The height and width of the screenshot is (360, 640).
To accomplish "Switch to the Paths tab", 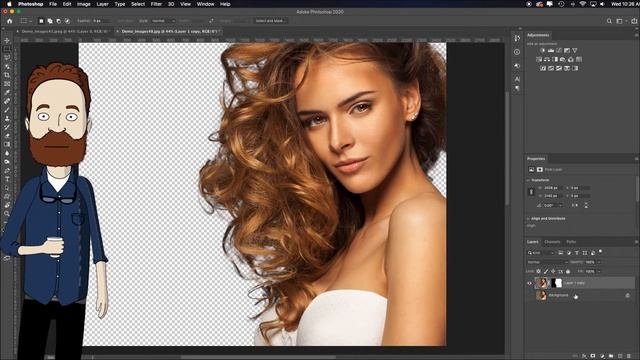I will point(571,242).
